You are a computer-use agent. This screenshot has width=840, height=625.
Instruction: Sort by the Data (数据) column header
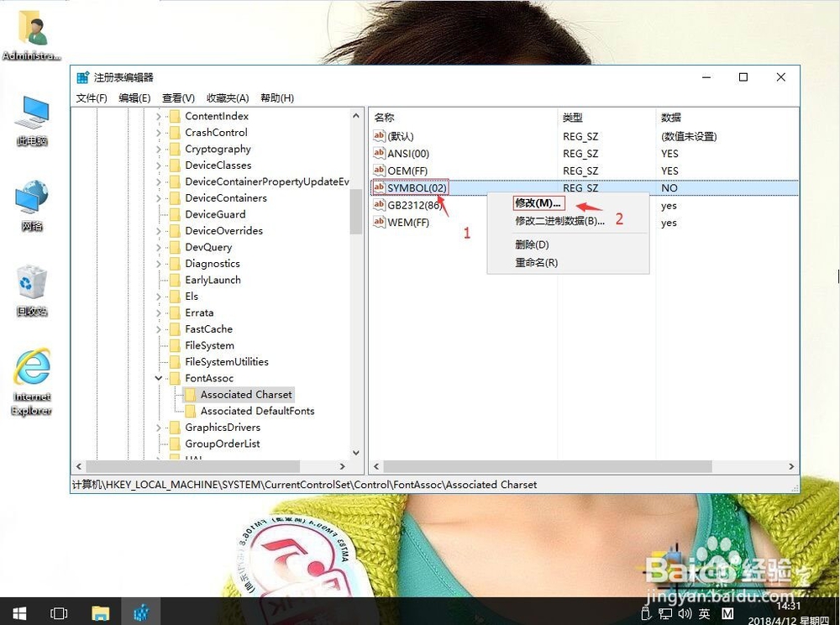(670, 118)
